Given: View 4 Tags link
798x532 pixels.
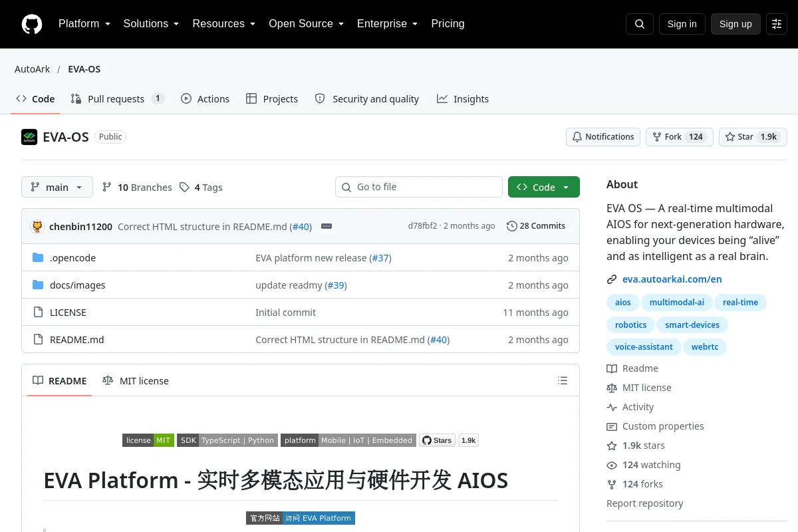Looking at the screenshot, I should (201, 188).
